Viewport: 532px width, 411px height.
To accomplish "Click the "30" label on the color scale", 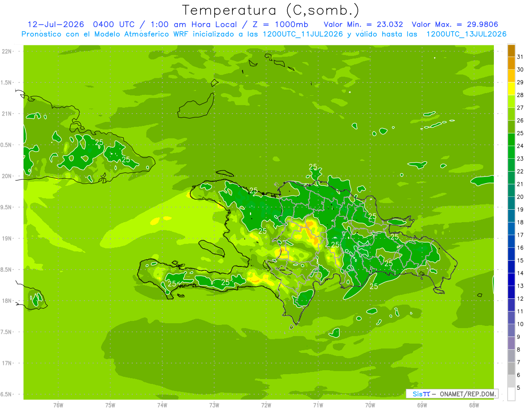I will [520, 69].
